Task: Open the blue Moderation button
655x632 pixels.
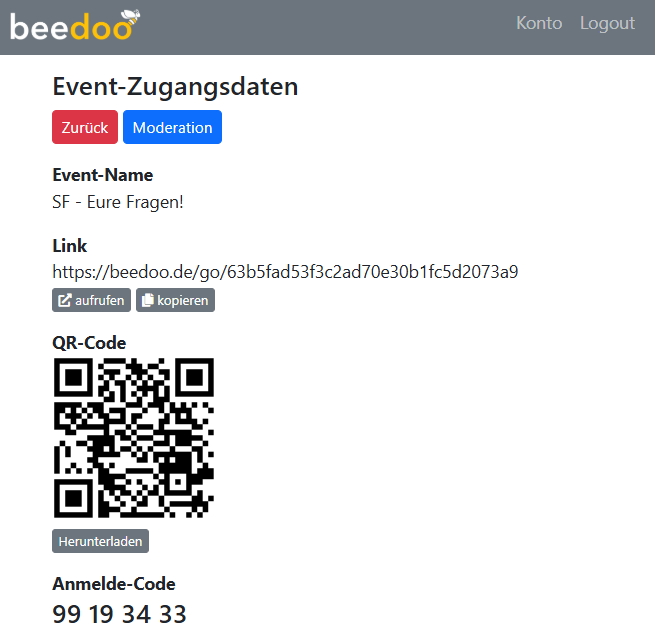Action: click(x=172, y=127)
